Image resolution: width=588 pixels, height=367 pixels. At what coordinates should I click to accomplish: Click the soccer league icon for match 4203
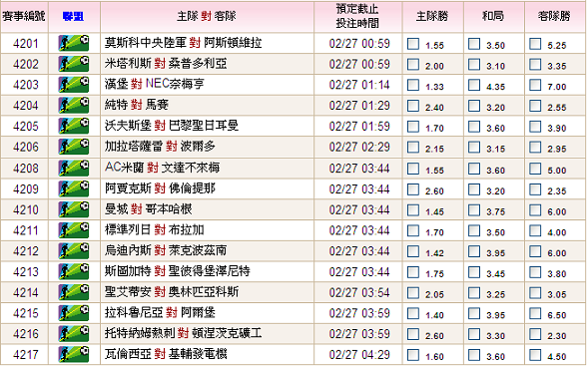74,84
